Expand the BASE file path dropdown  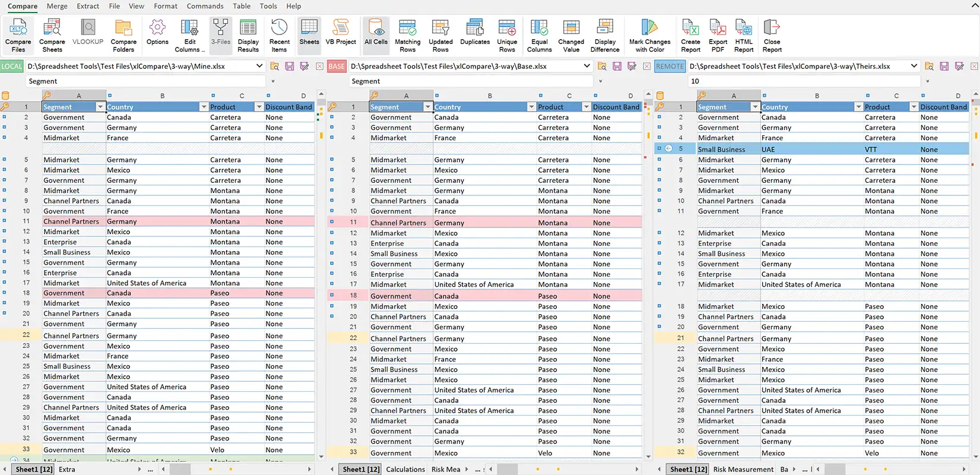point(587,66)
